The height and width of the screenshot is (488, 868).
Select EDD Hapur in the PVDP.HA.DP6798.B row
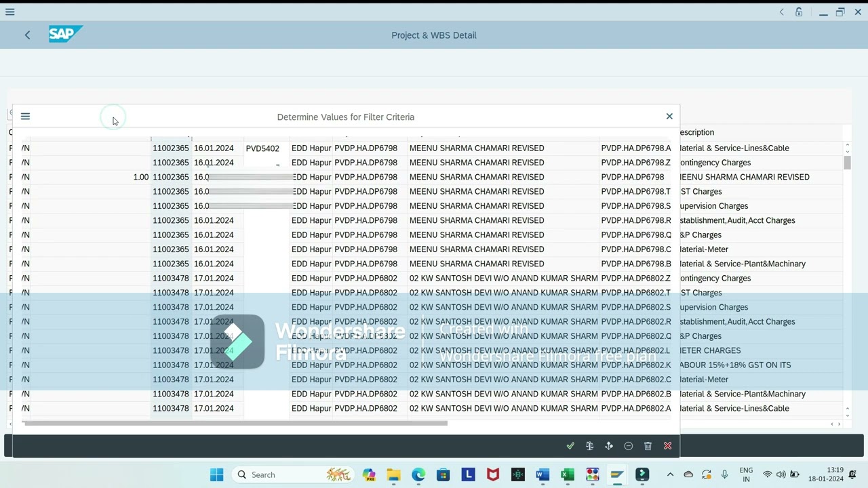(x=311, y=264)
